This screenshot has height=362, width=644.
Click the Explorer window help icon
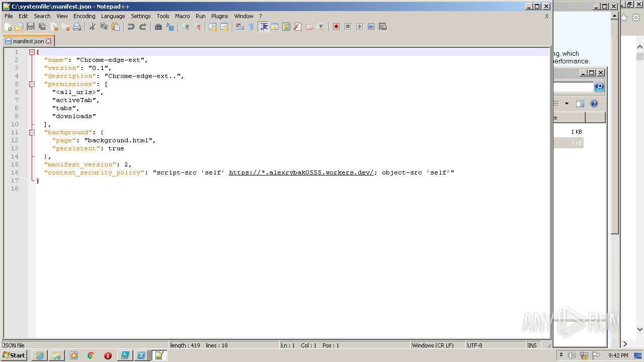[x=594, y=104]
